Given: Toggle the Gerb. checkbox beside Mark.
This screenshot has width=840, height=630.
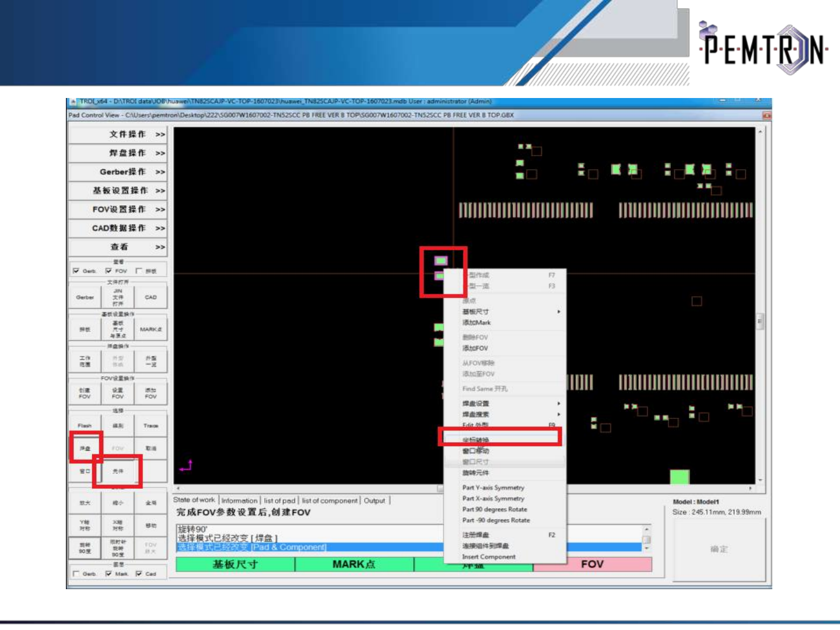Looking at the screenshot, I should point(76,574).
